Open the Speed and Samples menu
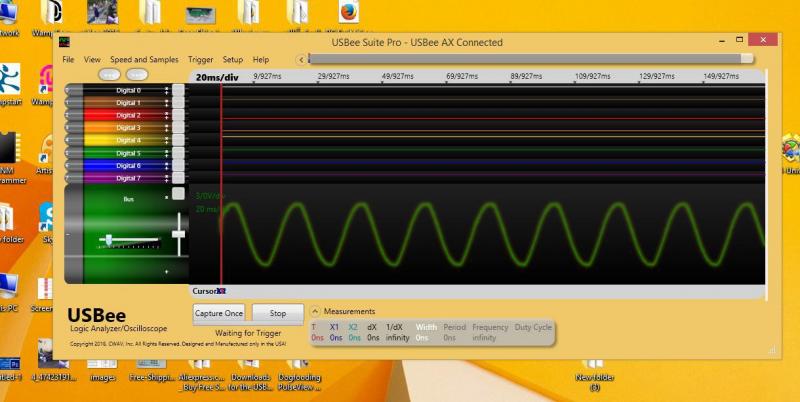Image resolution: width=800 pixels, height=402 pixels. pos(144,60)
